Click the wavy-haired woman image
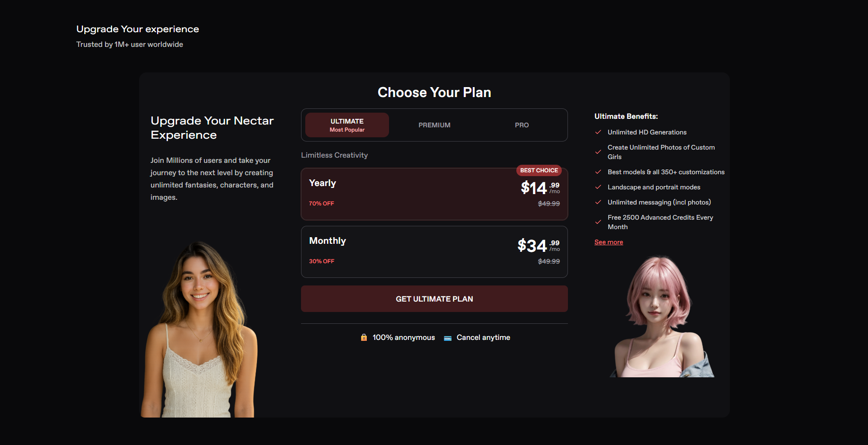868x445 pixels. [x=199, y=329]
